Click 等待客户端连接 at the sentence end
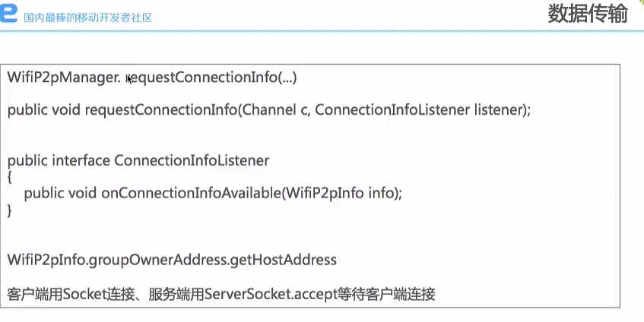This screenshot has width=644, height=322. click(386, 294)
